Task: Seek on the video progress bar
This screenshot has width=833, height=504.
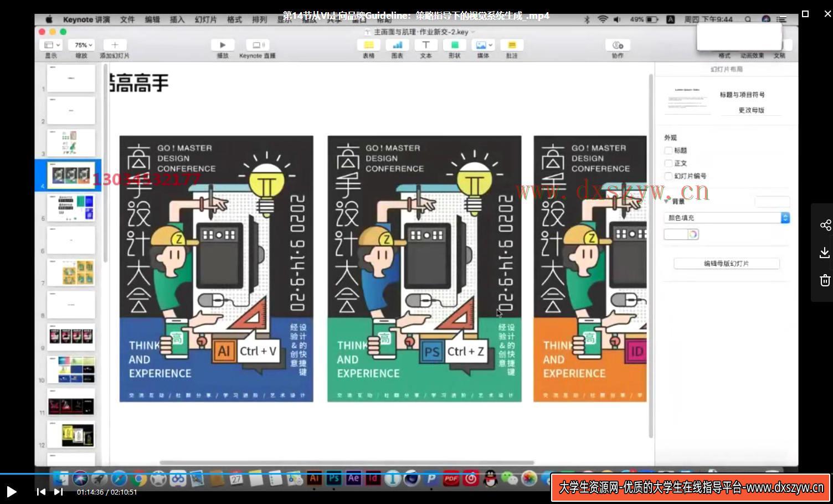Action: coord(416,474)
